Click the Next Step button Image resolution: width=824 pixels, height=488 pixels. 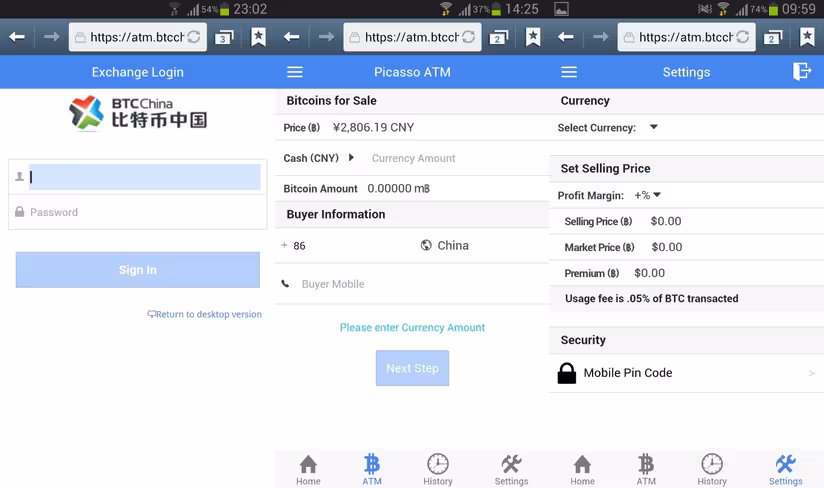[x=413, y=368]
